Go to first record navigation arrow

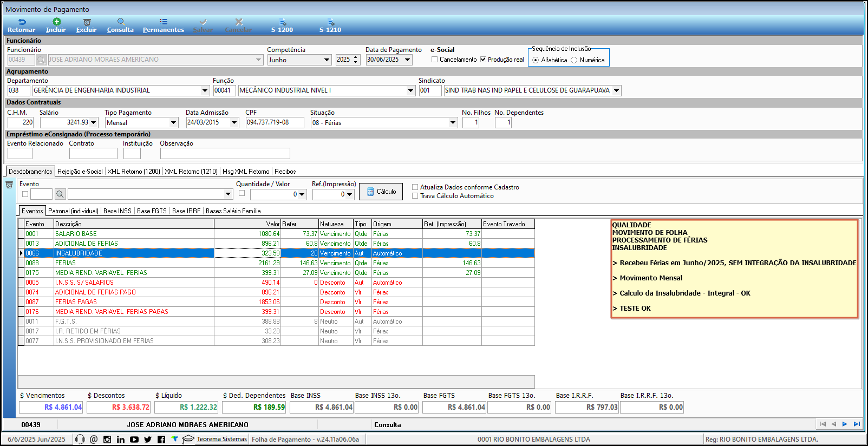pos(823,424)
